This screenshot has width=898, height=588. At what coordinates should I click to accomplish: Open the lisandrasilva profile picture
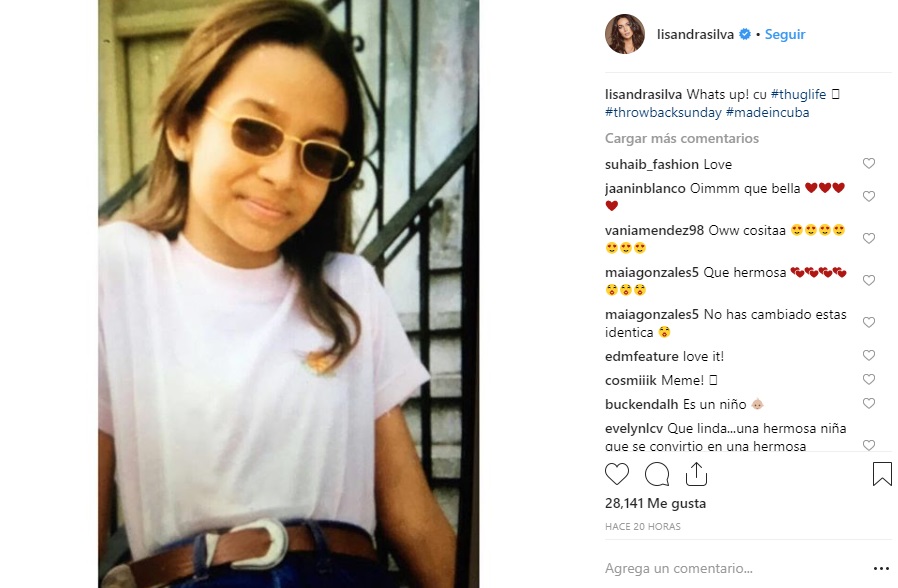click(x=624, y=34)
